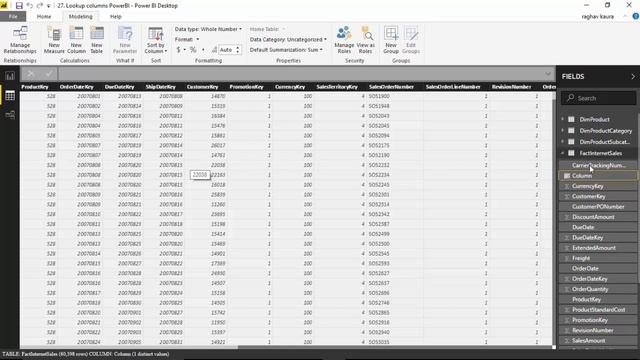The width and height of the screenshot is (640, 360).
Task: Open Data Category dropdown
Action: pos(288,39)
